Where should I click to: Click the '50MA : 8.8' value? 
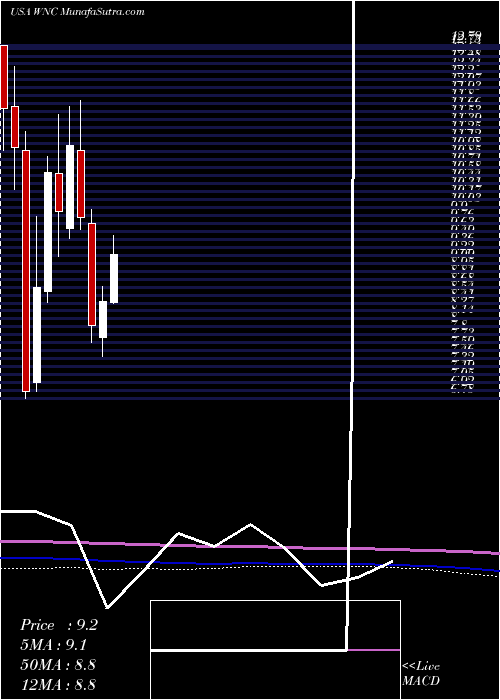58,665
